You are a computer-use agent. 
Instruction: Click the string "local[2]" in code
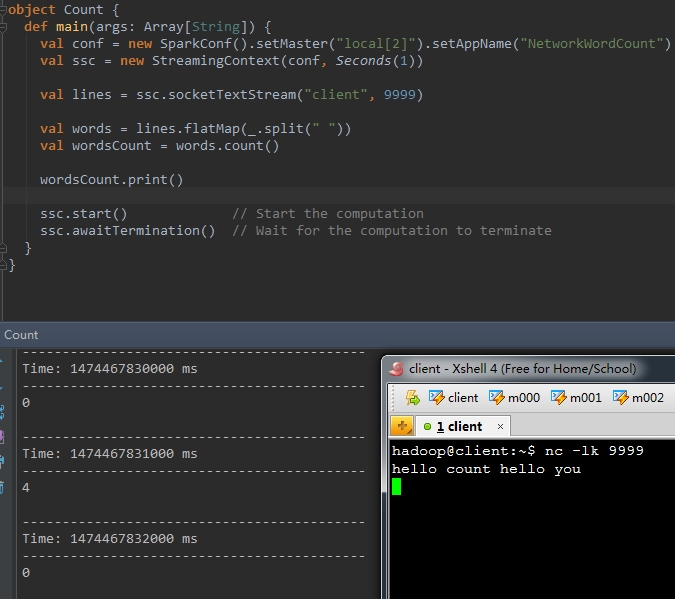pyautogui.click(x=376, y=43)
